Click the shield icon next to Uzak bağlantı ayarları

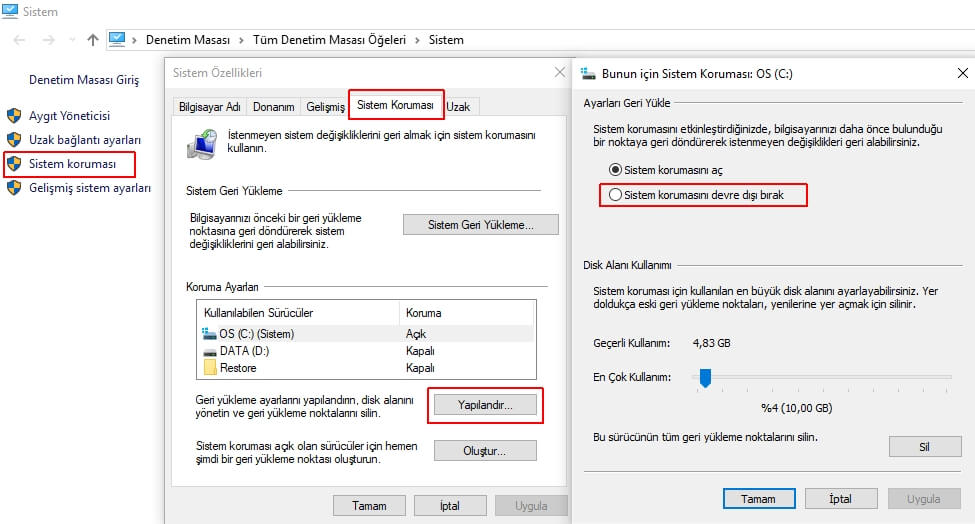pyautogui.click(x=14, y=140)
